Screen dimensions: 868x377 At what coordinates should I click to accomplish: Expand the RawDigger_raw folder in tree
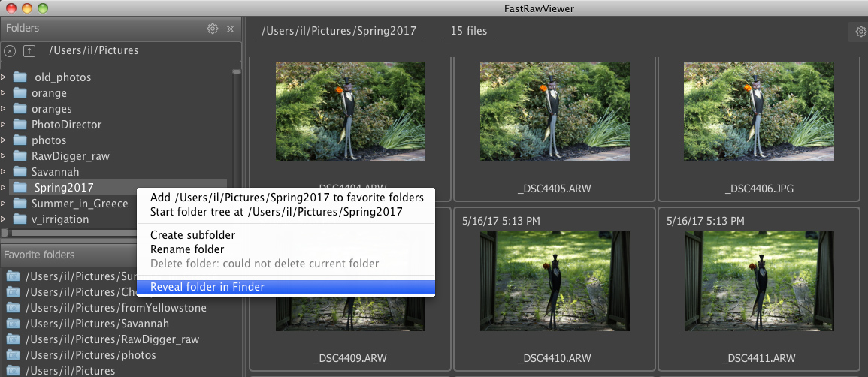4,156
